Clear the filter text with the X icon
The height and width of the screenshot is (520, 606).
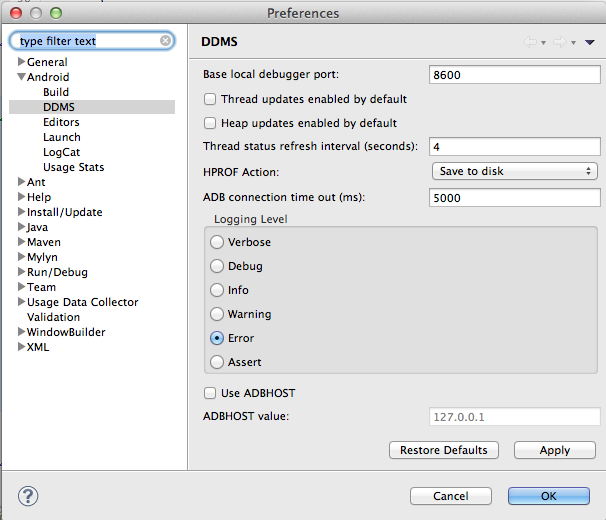click(165, 41)
